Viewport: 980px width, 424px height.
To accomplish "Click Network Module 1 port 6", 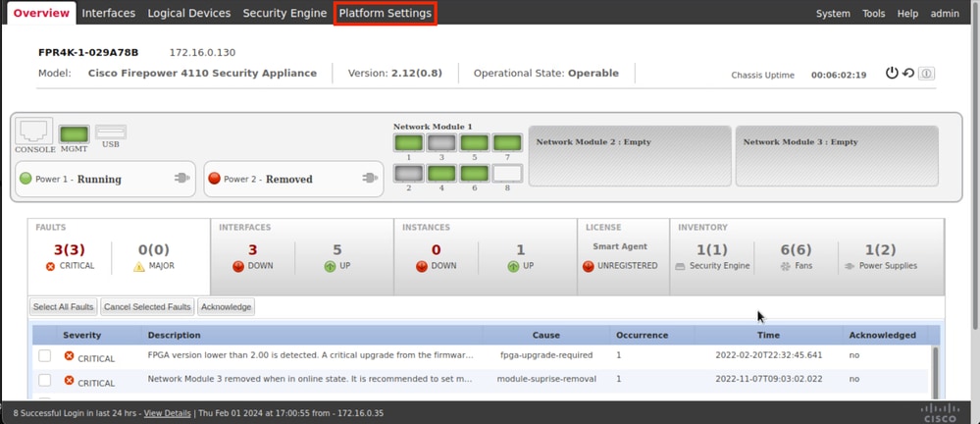I will click(x=475, y=173).
